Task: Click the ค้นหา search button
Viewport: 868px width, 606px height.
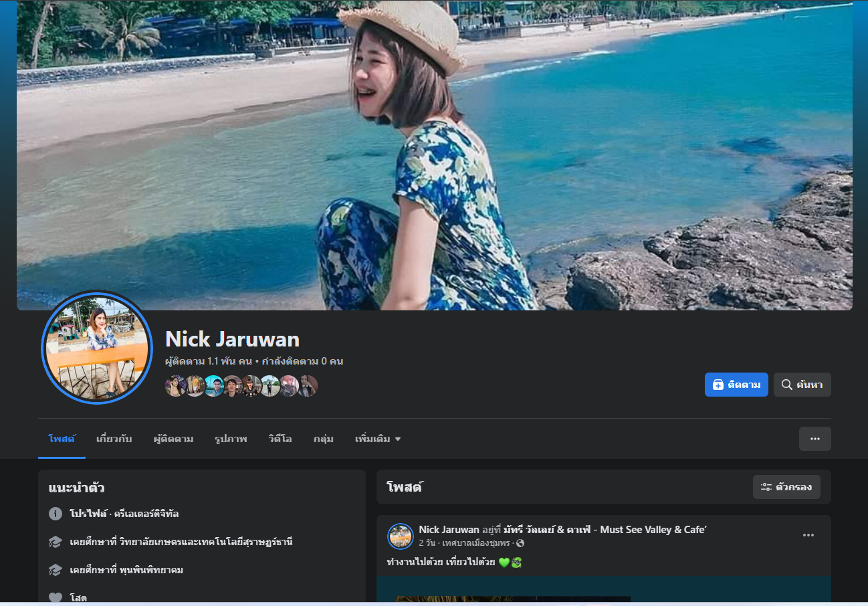Action: 802,385
